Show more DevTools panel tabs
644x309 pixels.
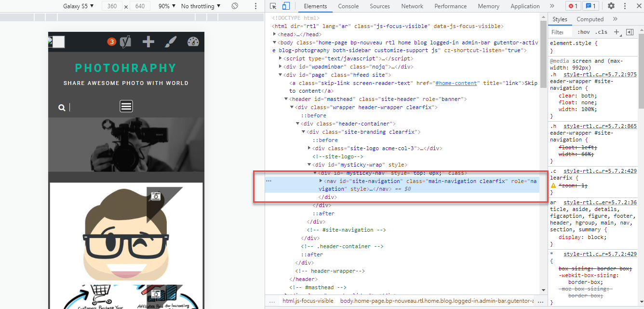tap(552, 6)
